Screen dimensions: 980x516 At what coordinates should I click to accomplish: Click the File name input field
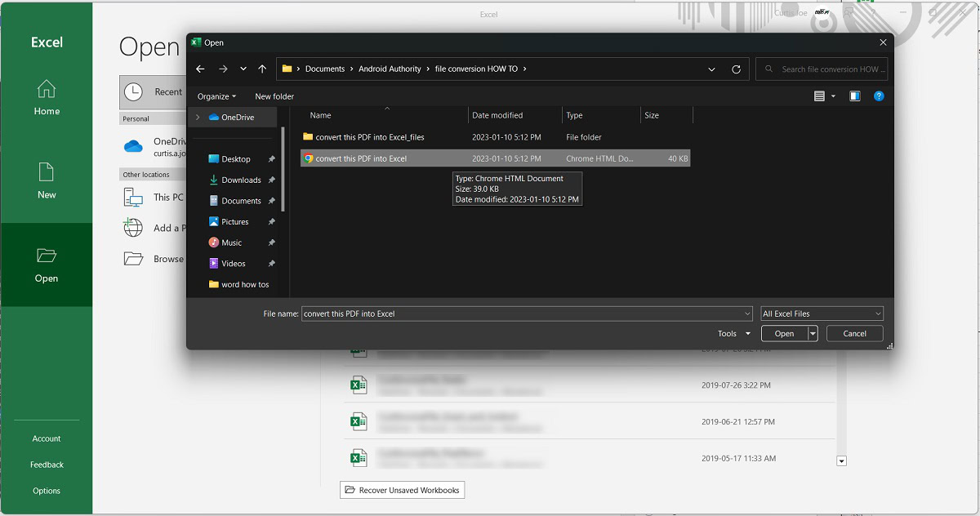pyautogui.click(x=523, y=314)
